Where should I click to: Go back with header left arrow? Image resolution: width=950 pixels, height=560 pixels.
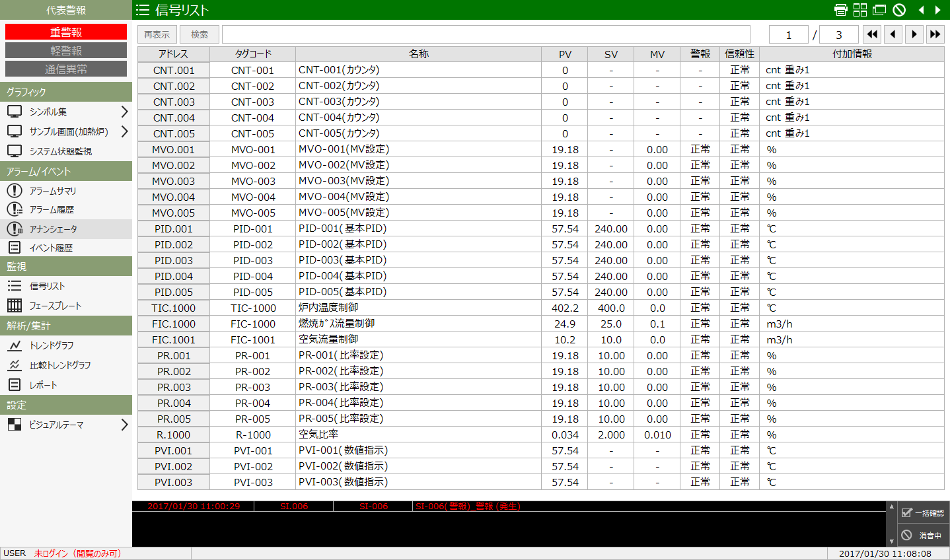(x=922, y=10)
